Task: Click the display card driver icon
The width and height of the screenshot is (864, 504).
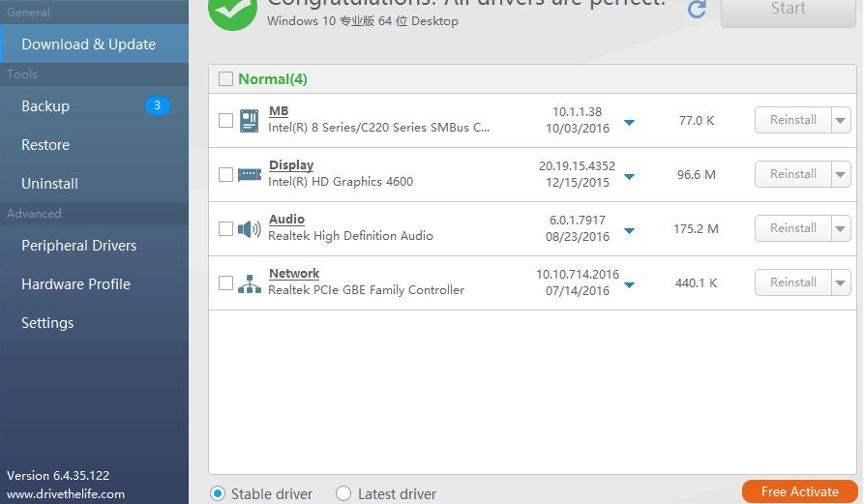Action: (249, 174)
